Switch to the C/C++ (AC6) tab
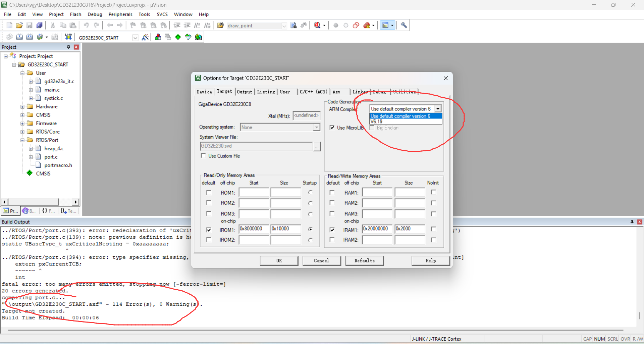 (x=313, y=92)
